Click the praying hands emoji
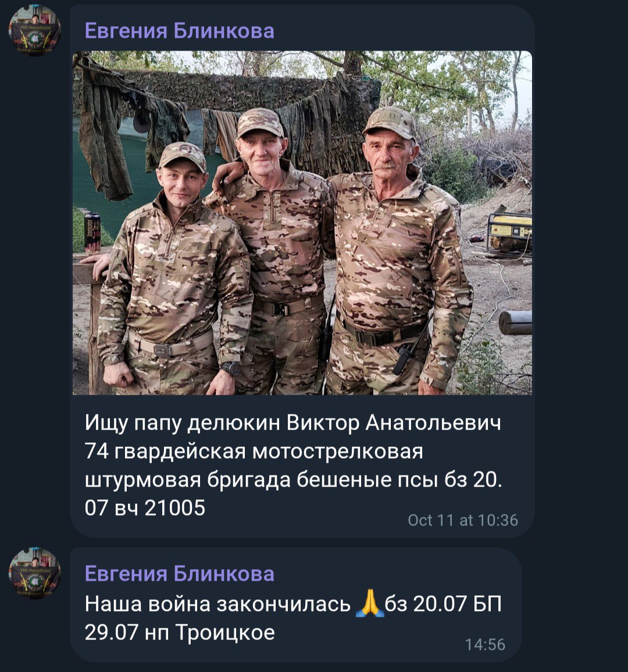The width and height of the screenshot is (628, 672). click(369, 603)
